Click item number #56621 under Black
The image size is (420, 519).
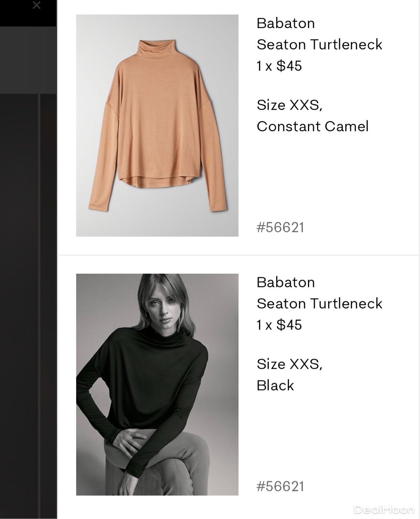coord(280,486)
